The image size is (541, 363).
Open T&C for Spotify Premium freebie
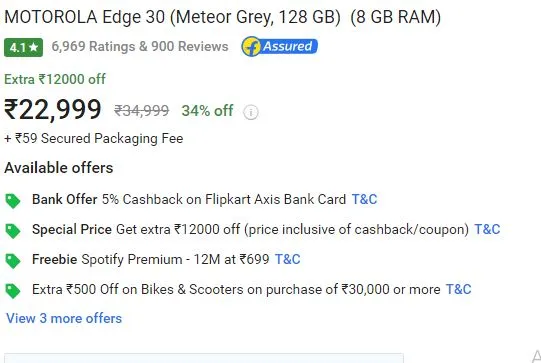coord(287,259)
